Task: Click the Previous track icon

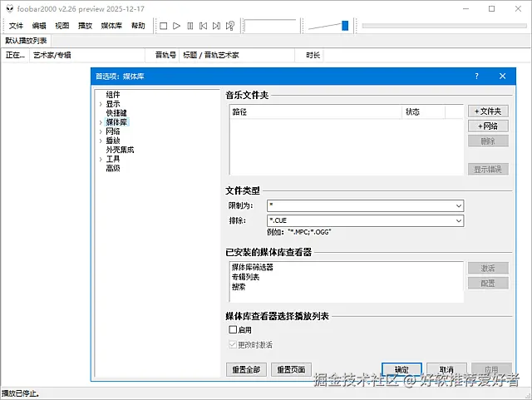Action: coord(203,26)
